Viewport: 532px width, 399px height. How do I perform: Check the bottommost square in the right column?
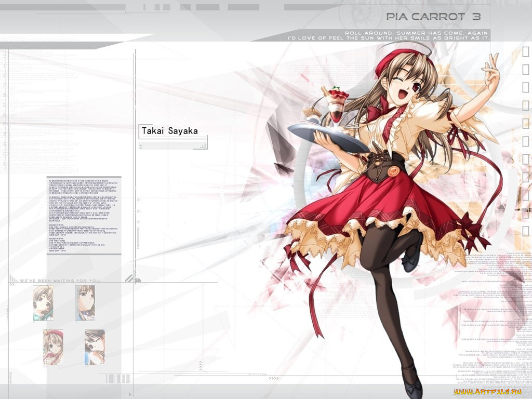pos(525,231)
